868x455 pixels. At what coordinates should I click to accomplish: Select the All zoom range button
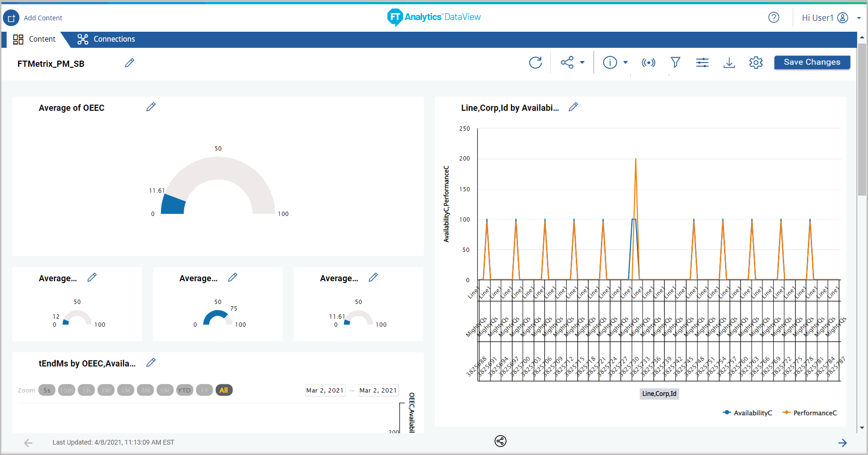pos(224,390)
